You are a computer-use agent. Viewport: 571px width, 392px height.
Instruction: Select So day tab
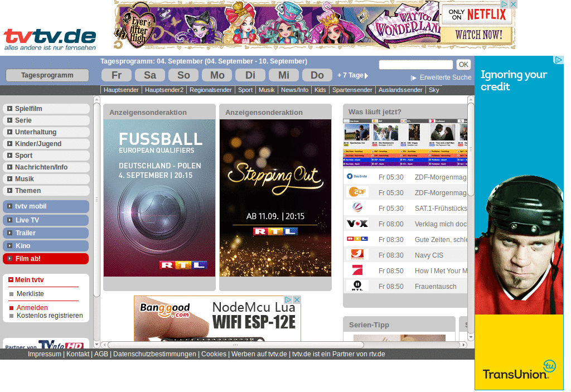coord(183,75)
